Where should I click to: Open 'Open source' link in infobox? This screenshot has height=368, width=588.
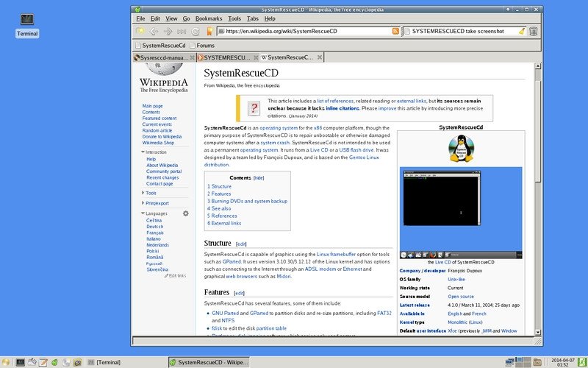pyautogui.click(x=461, y=297)
